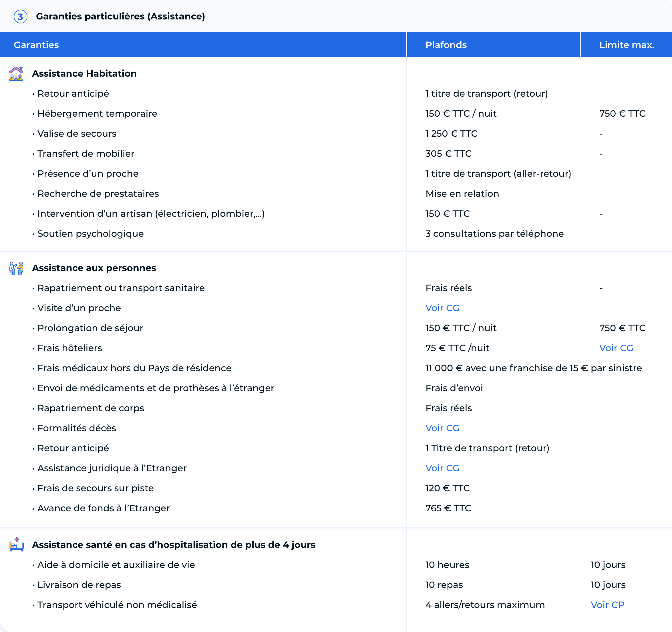Open Voir CG link for Assistance juridique à l'Etranger
672x632 pixels.
click(x=442, y=468)
